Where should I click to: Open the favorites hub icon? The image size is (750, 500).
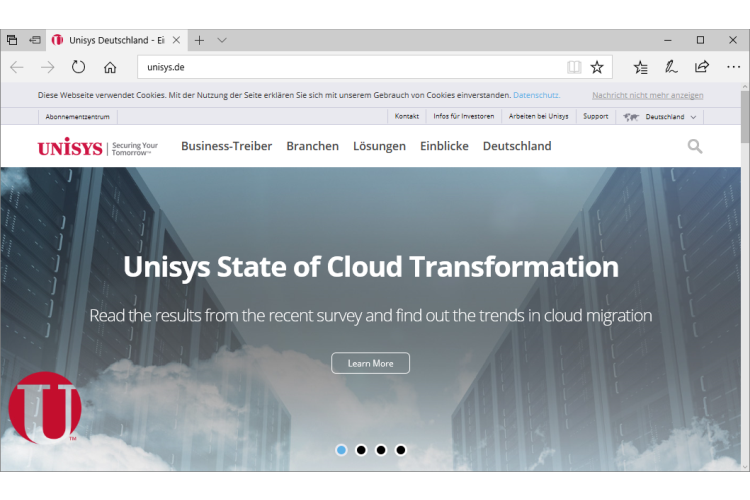pyautogui.click(x=640, y=67)
